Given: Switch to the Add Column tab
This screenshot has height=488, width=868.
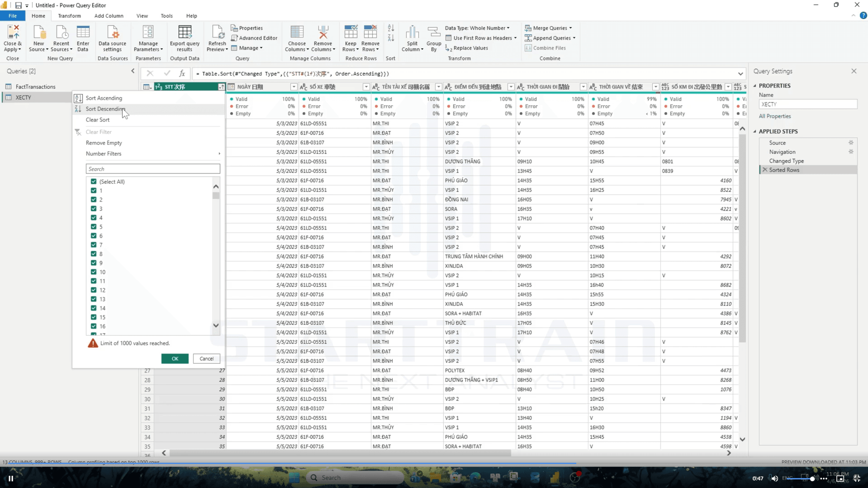Looking at the screenshot, I should pos(109,16).
